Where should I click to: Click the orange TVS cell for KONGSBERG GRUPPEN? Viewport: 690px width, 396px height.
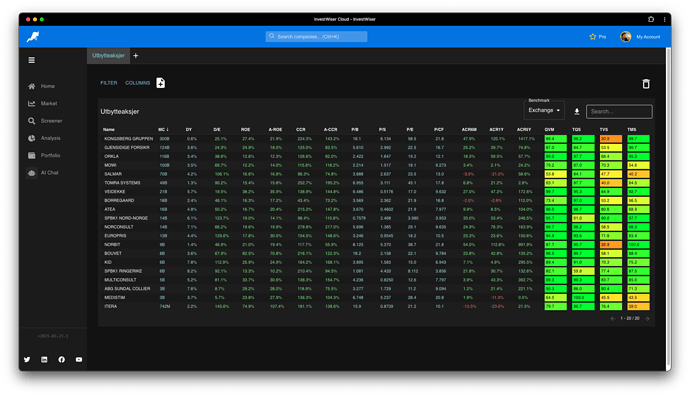click(x=611, y=139)
